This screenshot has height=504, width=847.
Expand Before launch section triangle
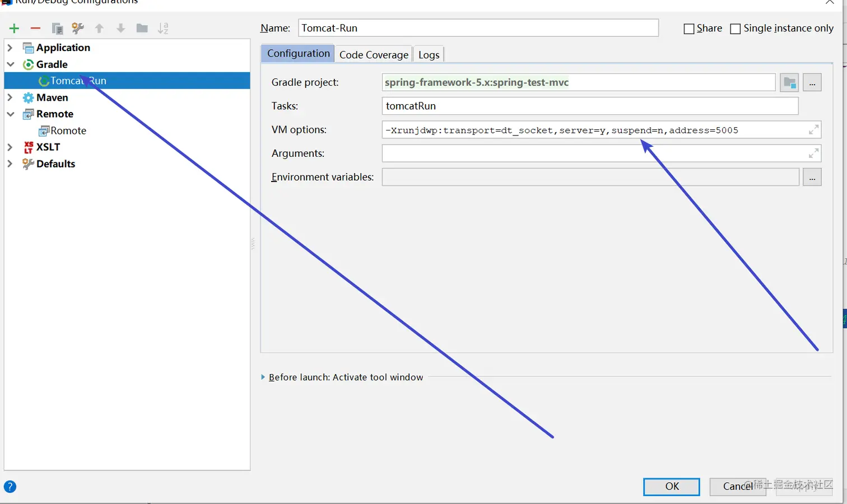pyautogui.click(x=263, y=377)
